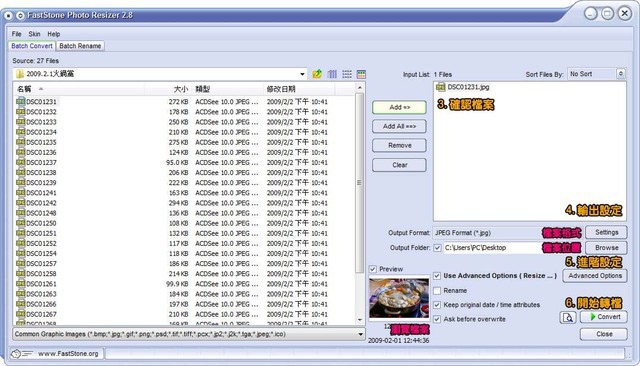The width and height of the screenshot is (640, 366).
Task: Select file DSC01258 in source list
Action: coord(41,274)
